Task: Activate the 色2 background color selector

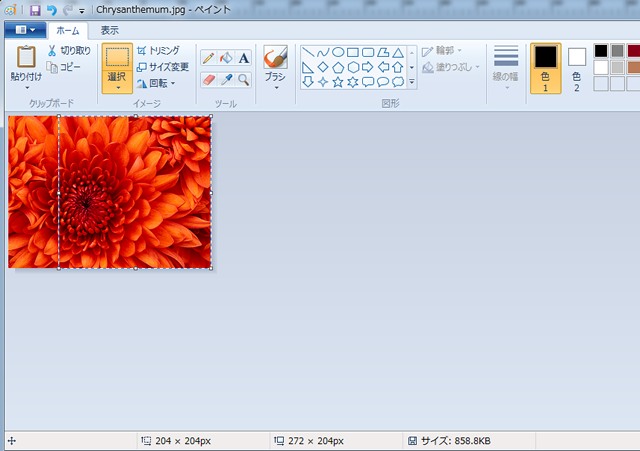Action: pos(576,67)
